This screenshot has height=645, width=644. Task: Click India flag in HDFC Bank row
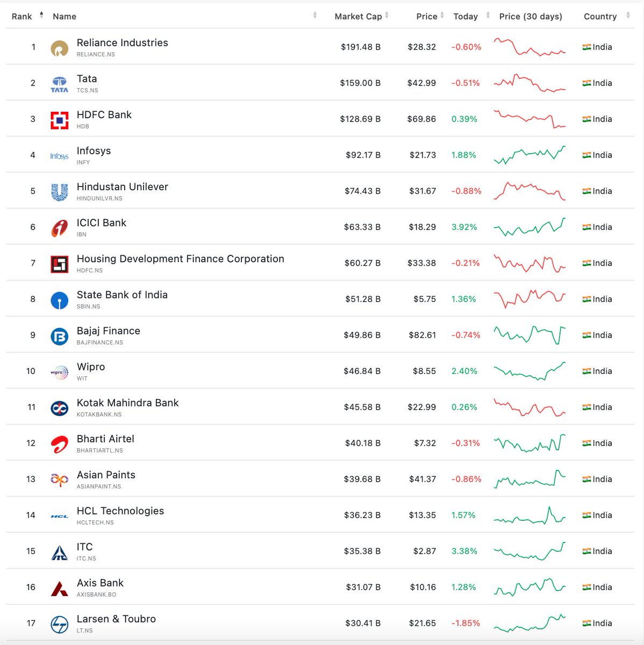586,119
